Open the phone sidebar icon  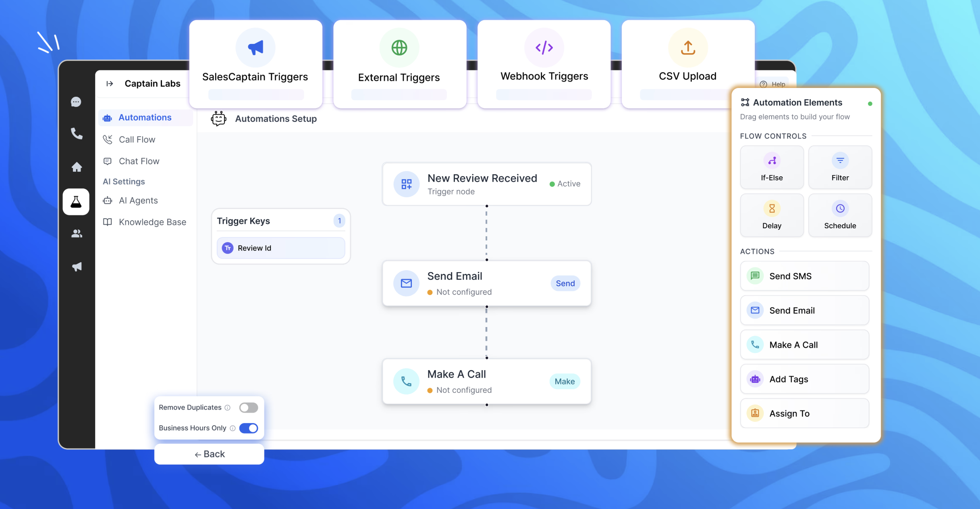click(77, 134)
